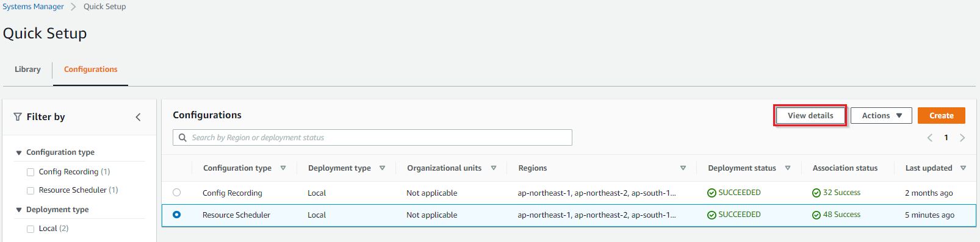Sort by Deployment type column arrow
The height and width of the screenshot is (242, 980).
tap(382, 168)
